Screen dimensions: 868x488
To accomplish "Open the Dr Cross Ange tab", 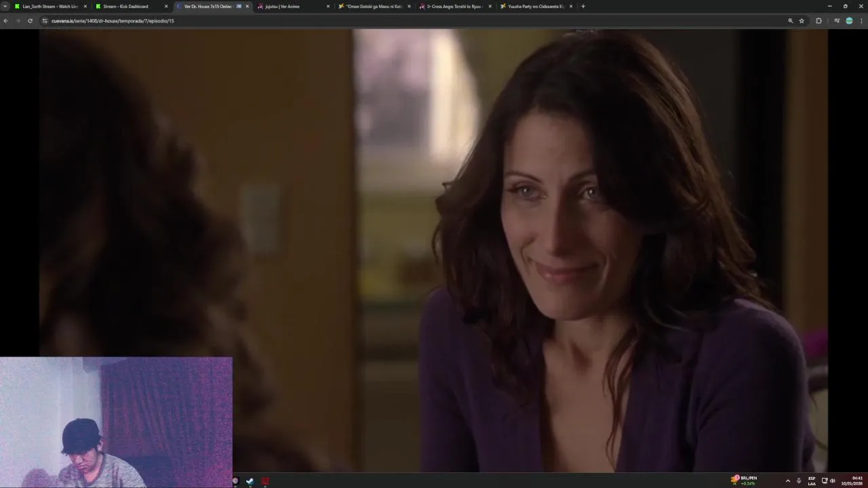I will point(456,6).
